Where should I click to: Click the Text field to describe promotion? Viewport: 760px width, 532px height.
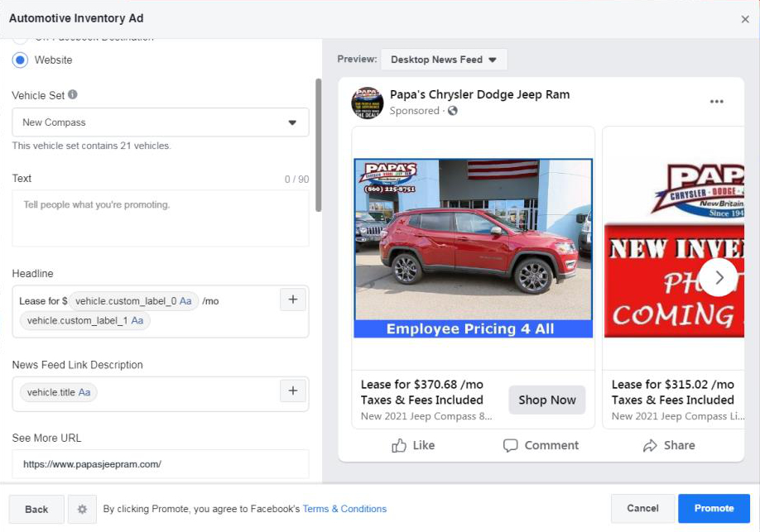tap(161, 218)
